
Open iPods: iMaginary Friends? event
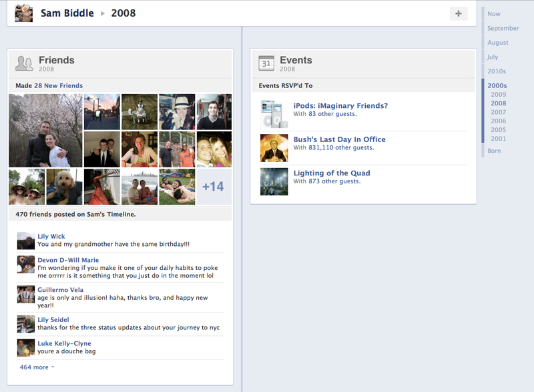pos(340,106)
